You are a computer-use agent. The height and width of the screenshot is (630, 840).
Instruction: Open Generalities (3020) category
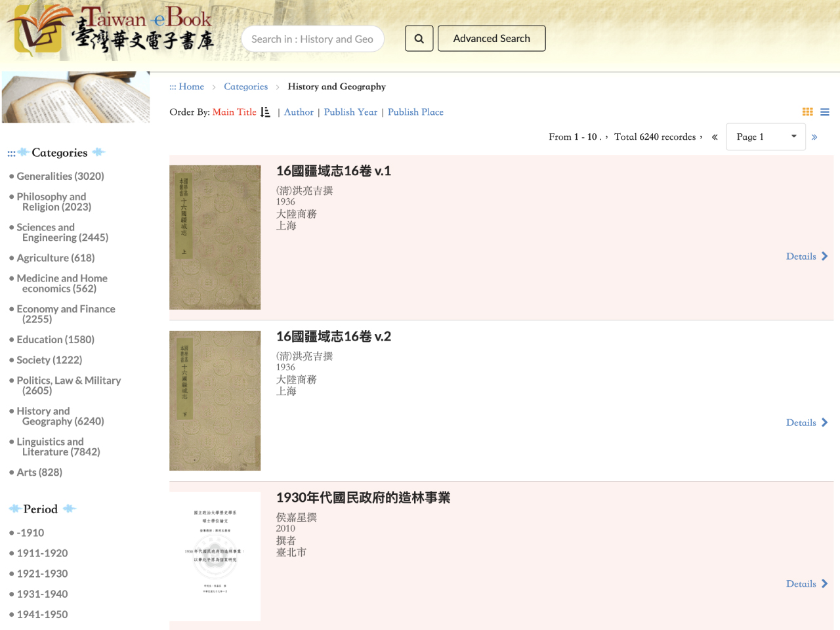point(60,176)
